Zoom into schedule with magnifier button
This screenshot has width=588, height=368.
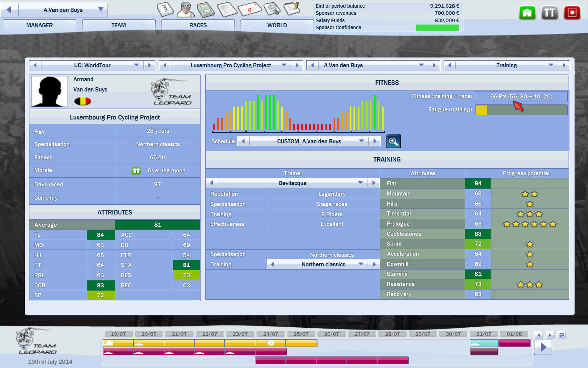[393, 141]
